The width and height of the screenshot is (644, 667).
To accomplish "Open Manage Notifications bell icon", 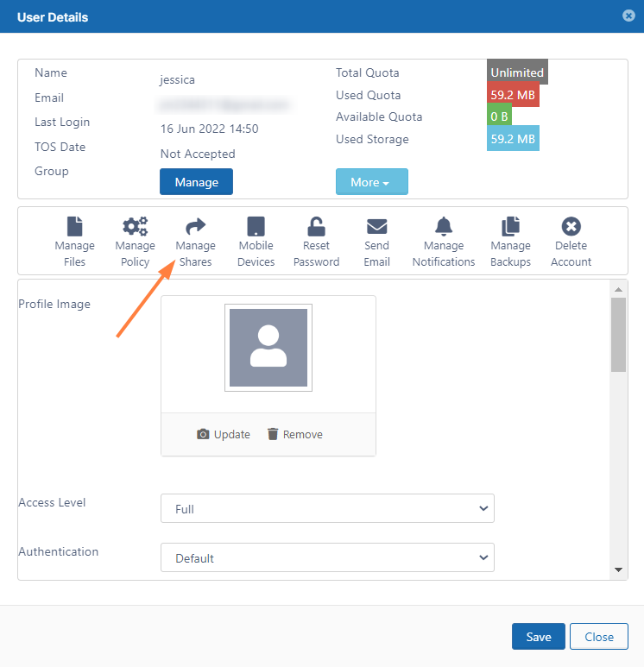I will (444, 227).
